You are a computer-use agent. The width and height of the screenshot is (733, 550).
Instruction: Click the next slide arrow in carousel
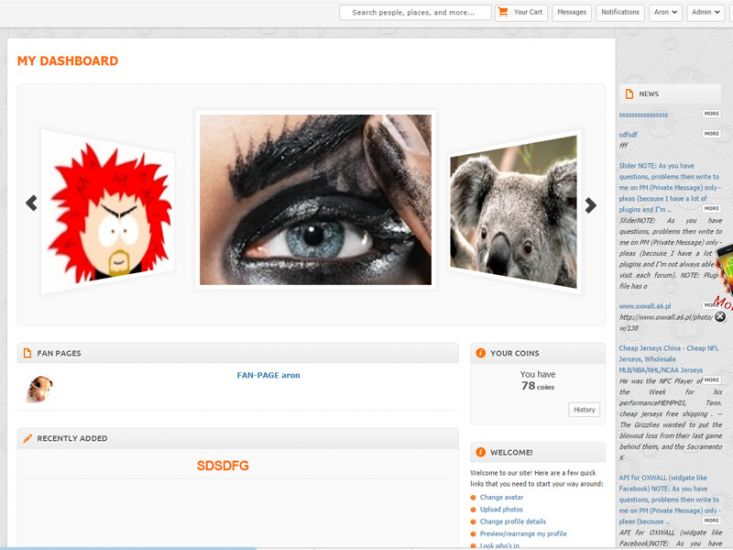click(x=590, y=205)
